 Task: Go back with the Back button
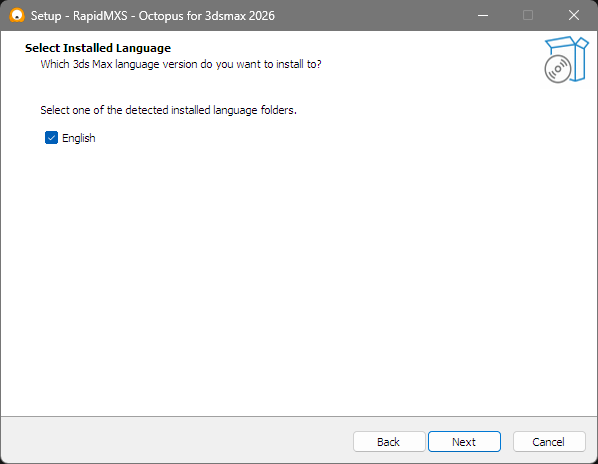pyautogui.click(x=389, y=442)
